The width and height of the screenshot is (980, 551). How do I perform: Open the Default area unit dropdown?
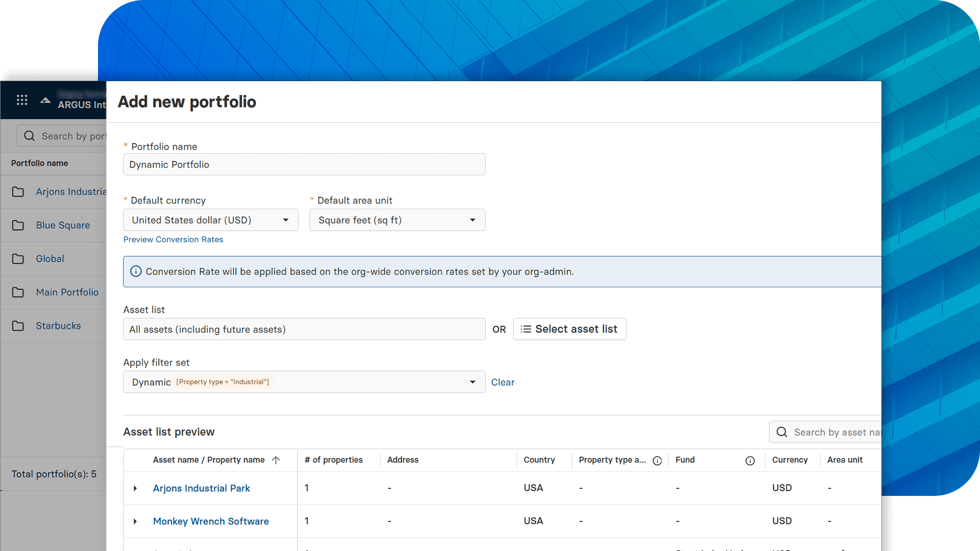[472, 220]
